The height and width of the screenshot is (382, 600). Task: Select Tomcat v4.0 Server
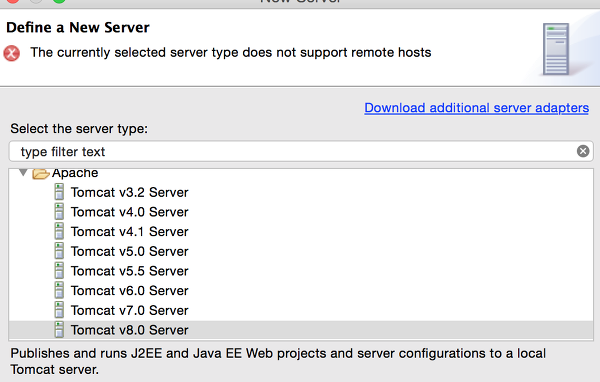[129, 212]
